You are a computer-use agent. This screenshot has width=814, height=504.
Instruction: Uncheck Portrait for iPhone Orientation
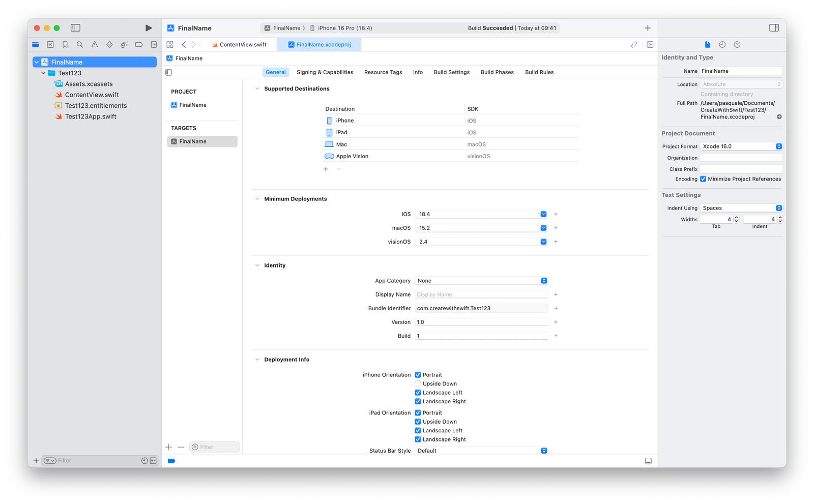(x=418, y=374)
